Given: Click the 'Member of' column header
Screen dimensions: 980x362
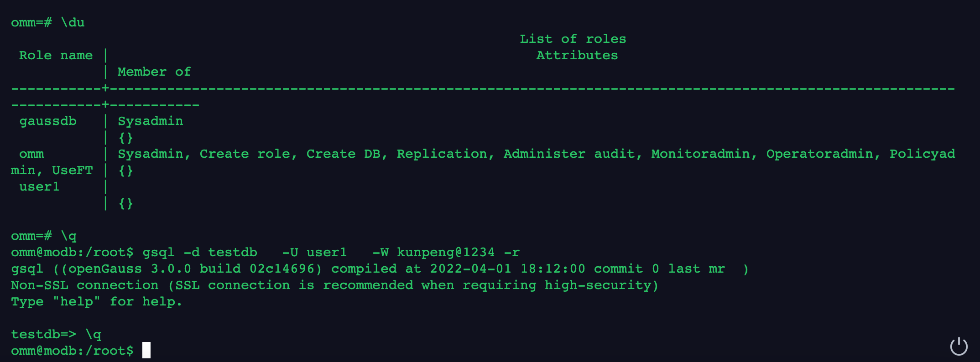Looking at the screenshot, I should click(x=154, y=72).
